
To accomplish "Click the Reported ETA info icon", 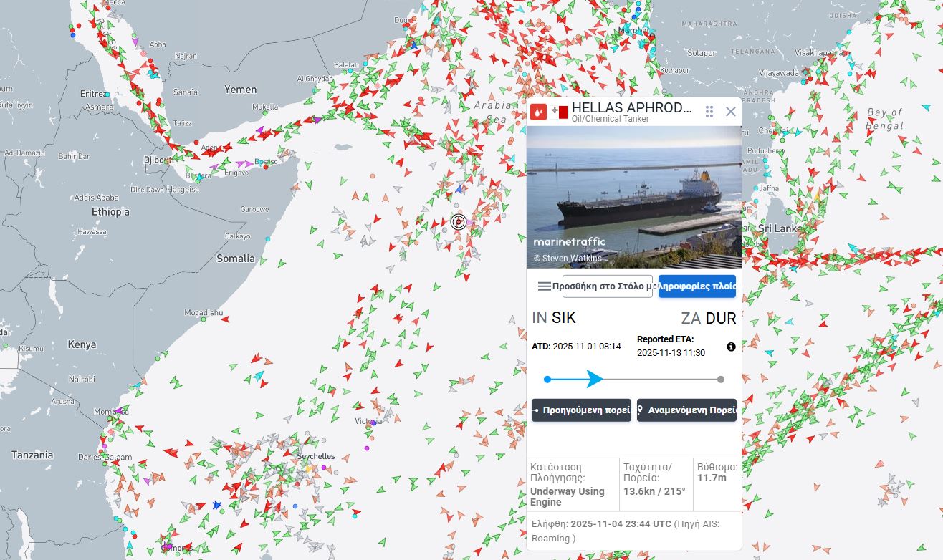I will tap(731, 347).
